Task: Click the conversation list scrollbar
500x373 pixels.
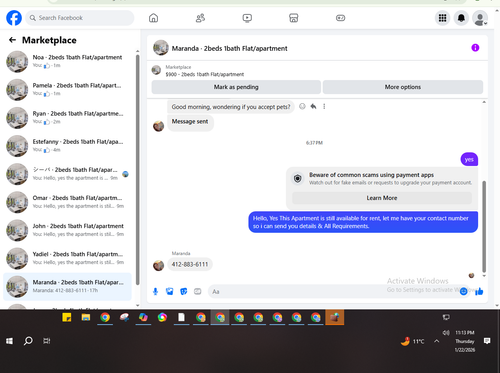Action: (137, 170)
